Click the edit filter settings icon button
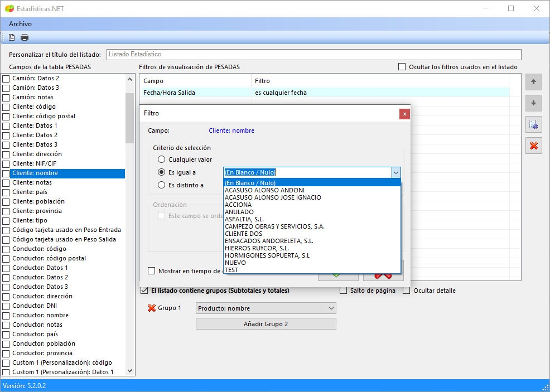The width and height of the screenshot is (550, 392). (533, 124)
